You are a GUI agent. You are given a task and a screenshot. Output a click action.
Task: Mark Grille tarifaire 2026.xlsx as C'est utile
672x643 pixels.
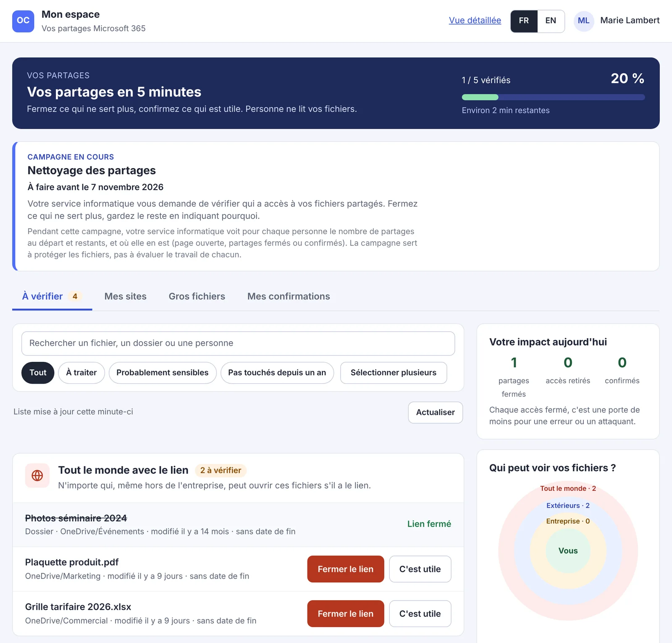[x=420, y=614]
